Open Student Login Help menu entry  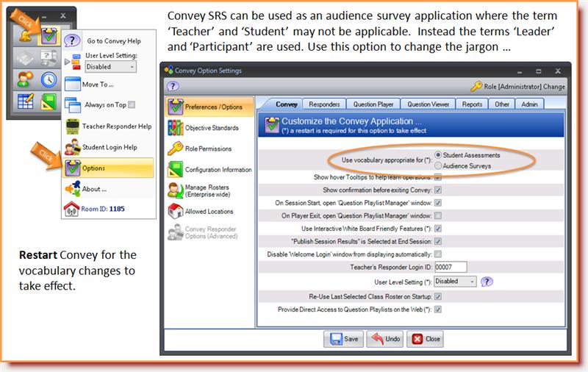coord(108,147)
